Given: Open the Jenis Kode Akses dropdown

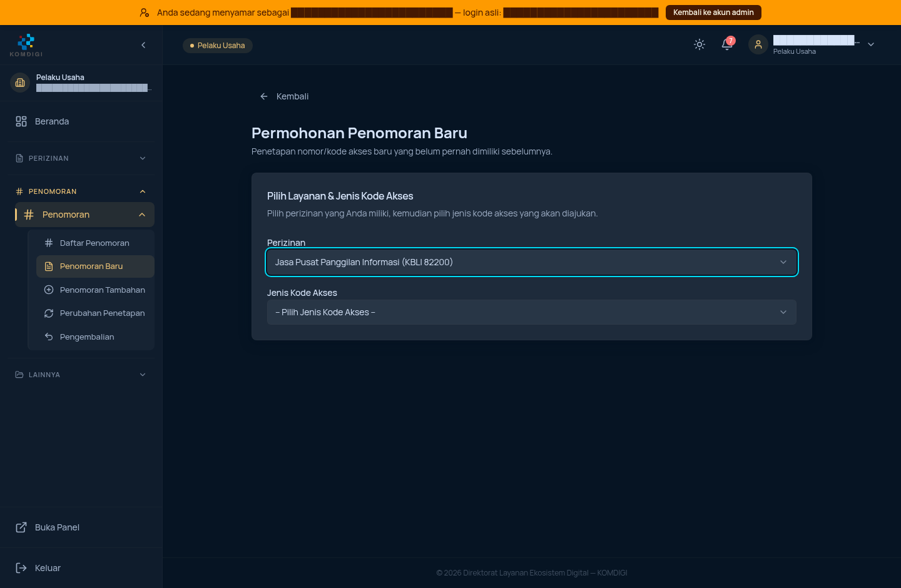Looking at the screenshot, I should [532, 312].
